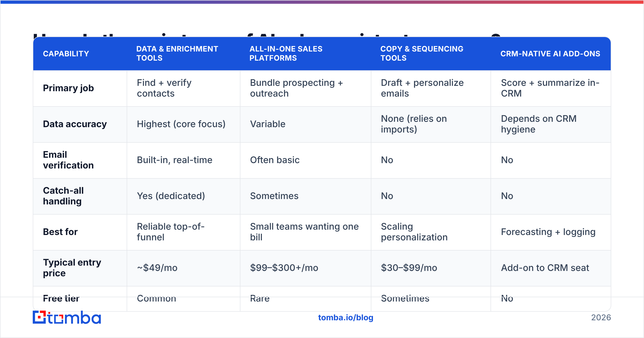Click the tomba logo
Screen dimensions: 644x338
67,318
